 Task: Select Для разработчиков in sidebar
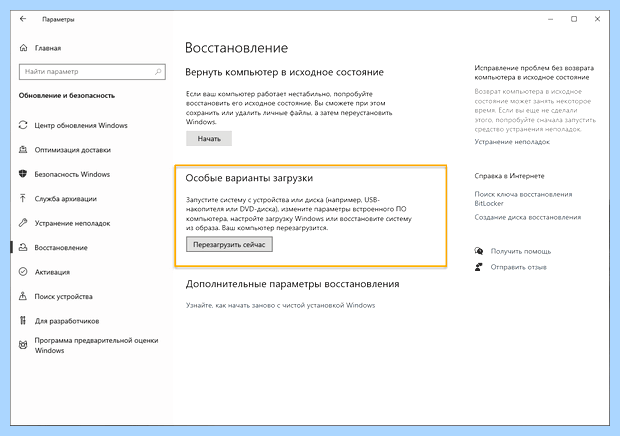67,321
